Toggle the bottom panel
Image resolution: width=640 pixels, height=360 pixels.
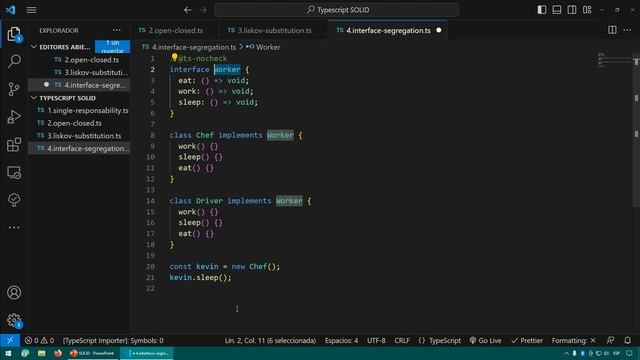click(x=557, y=10)
